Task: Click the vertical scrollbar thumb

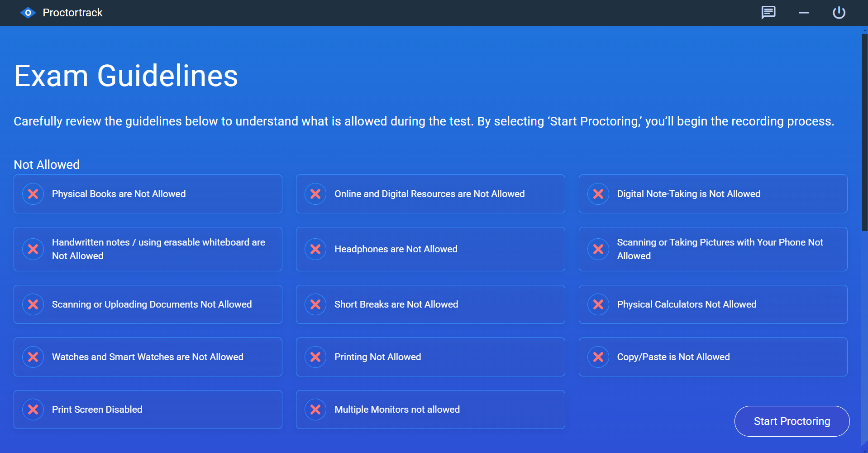Action: coord(865,133)
